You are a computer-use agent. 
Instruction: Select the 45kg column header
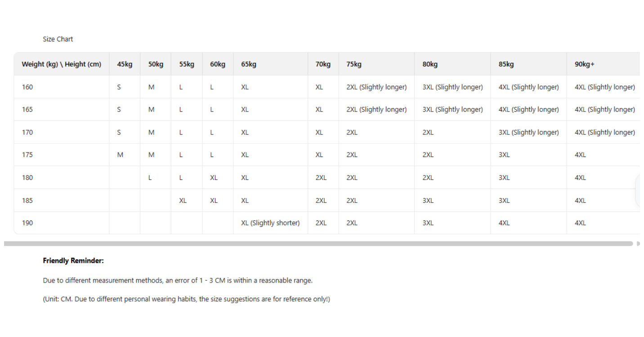(125, 64)
